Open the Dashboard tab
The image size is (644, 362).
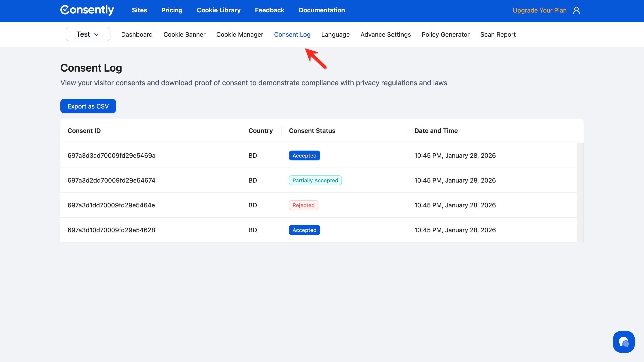click(137, 34)
